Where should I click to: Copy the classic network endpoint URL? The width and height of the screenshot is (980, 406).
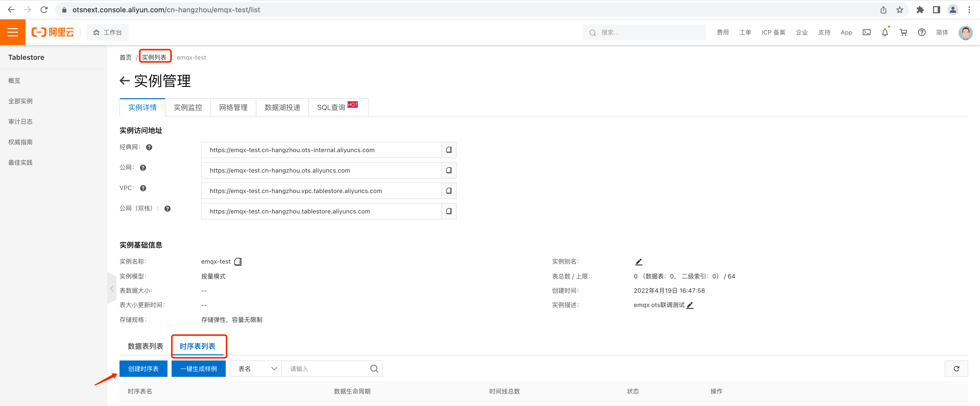pyautogui.click(x=449, y=150)
